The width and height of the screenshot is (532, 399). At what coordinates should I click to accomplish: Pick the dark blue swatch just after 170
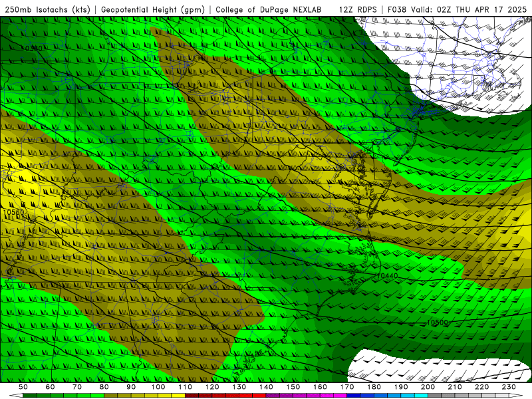pyautogui.click(x=354, y=396)
